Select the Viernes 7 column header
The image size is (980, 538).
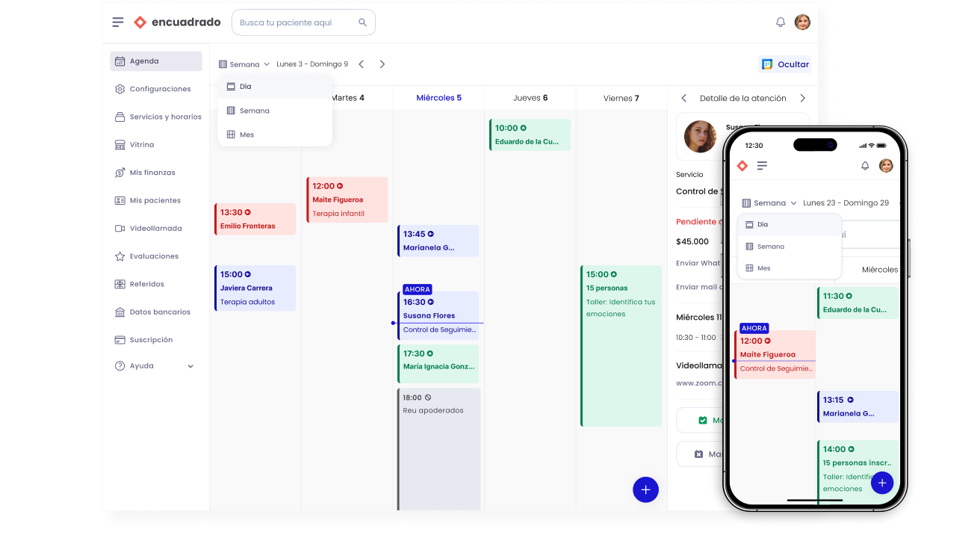point(621,98)
